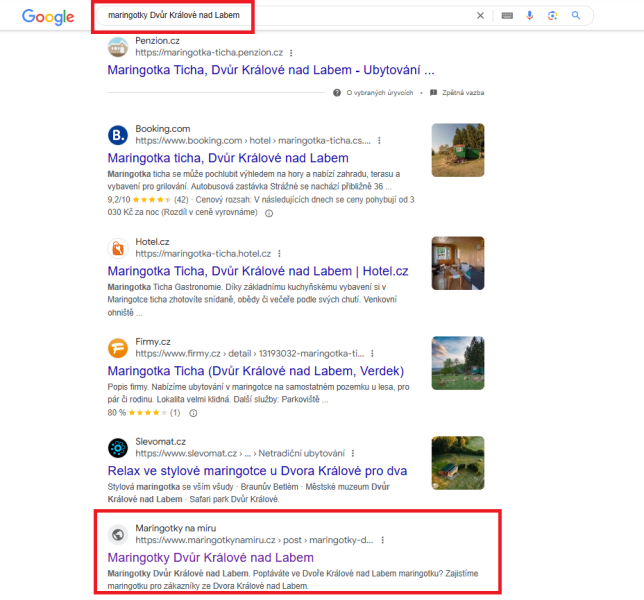The image size is (644, 600).
Task: Click the Firmy.cz site name
Action: click(153, 342)
